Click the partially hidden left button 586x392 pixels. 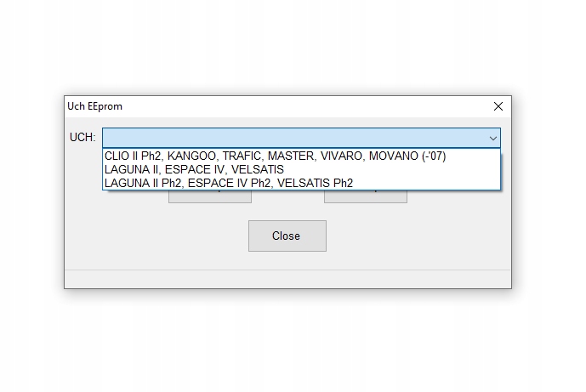(210, 196)
